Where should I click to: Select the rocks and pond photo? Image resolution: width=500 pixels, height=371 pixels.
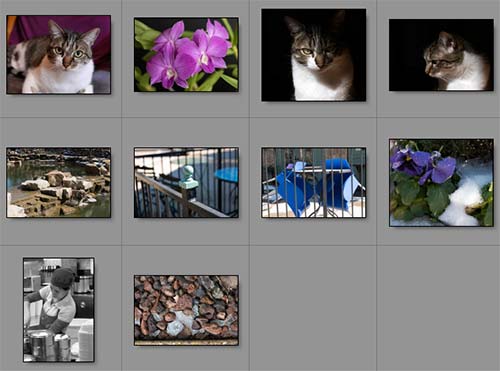pyautogui.click(x=58, y=183)
